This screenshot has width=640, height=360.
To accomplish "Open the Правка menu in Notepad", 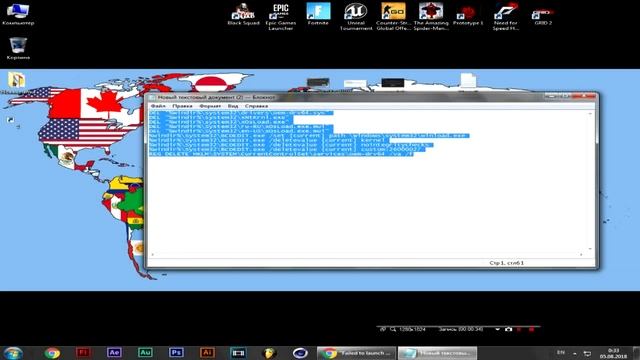I will coord(182,106).
